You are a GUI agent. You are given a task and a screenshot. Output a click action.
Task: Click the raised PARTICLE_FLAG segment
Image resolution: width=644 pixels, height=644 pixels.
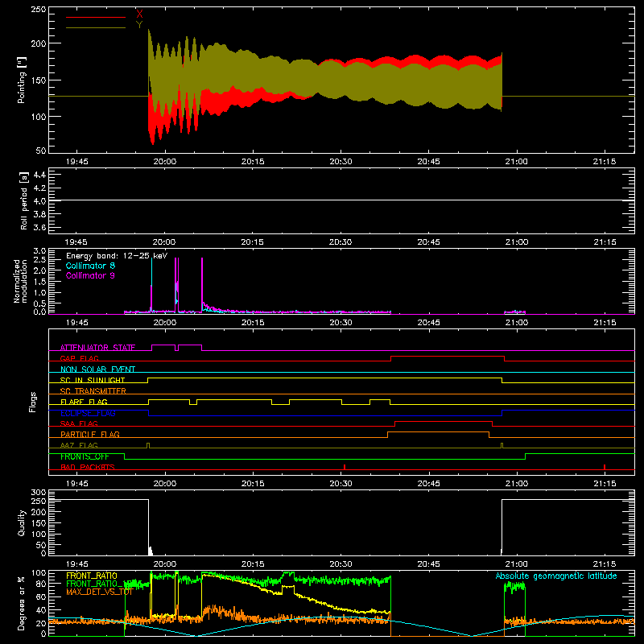tap(438, 432)
